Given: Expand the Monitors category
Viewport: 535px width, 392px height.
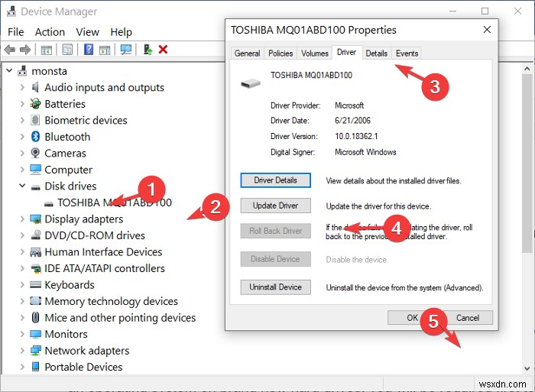Looking at the screenshot, I should click(22, 334).
